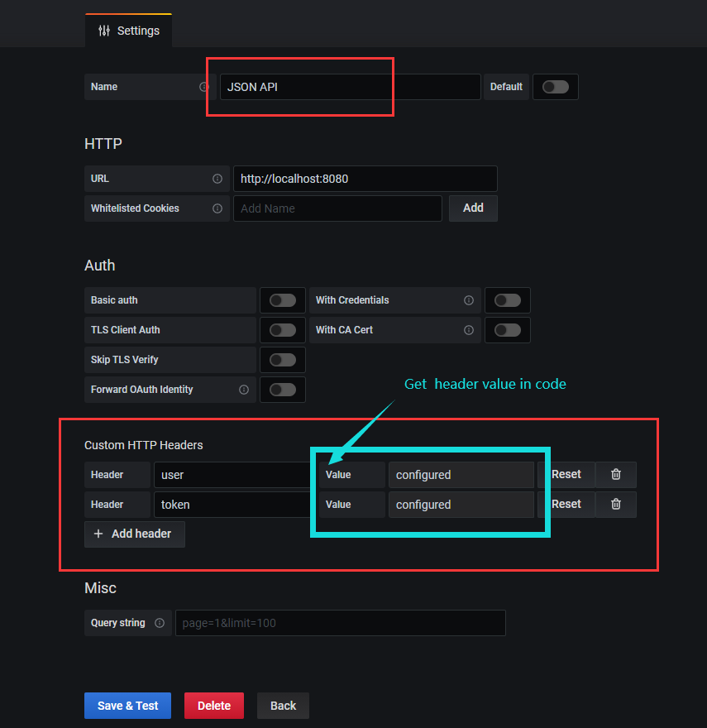Viewport: 707px width, 728px height.
Task: Click the Custom HTTP Headers heading
Action: 143,445
